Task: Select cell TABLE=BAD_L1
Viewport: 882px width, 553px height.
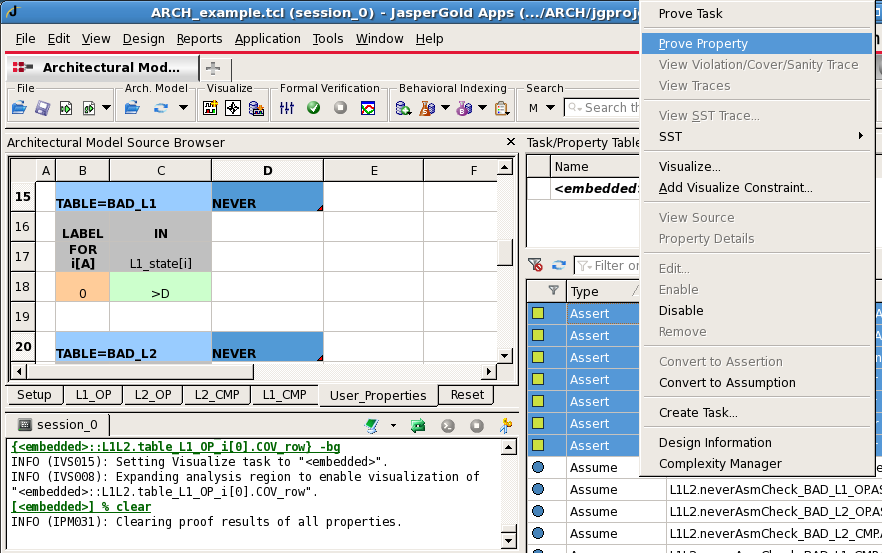Action: coord(133,197)
